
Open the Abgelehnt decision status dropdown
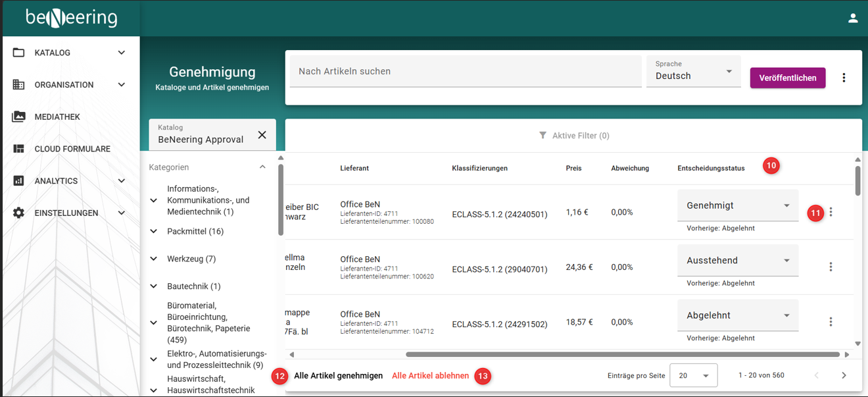coord(737,316)
